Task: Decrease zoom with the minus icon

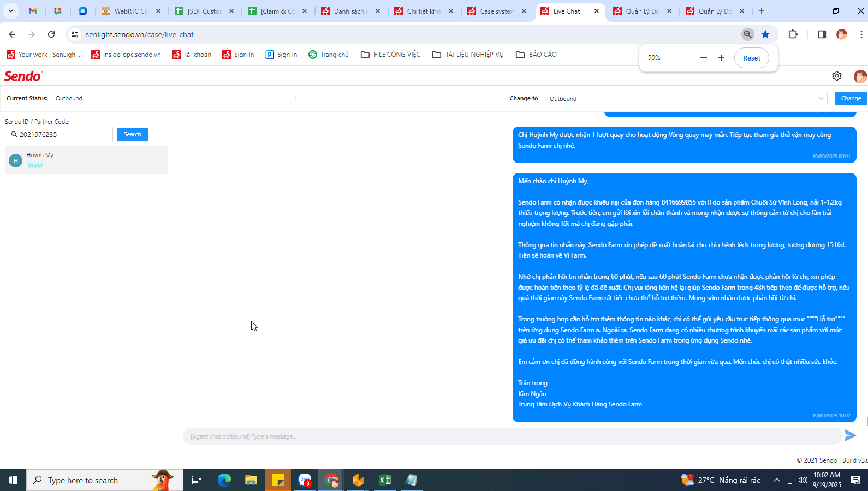Action: point(704,58)
